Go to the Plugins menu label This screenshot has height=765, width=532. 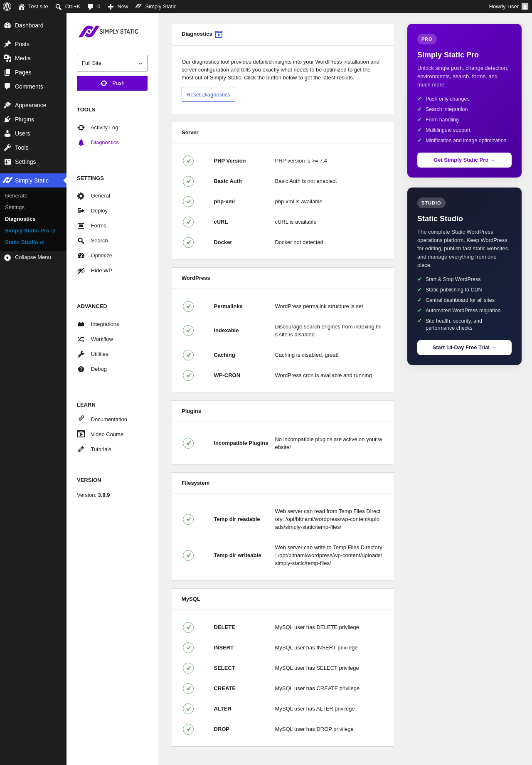click(25, 119)
